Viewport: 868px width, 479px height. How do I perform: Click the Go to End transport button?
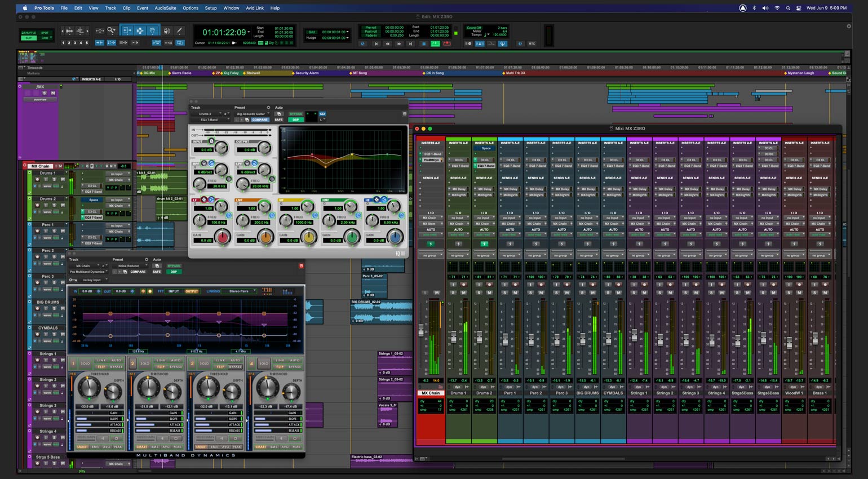(x=410, y=44)
